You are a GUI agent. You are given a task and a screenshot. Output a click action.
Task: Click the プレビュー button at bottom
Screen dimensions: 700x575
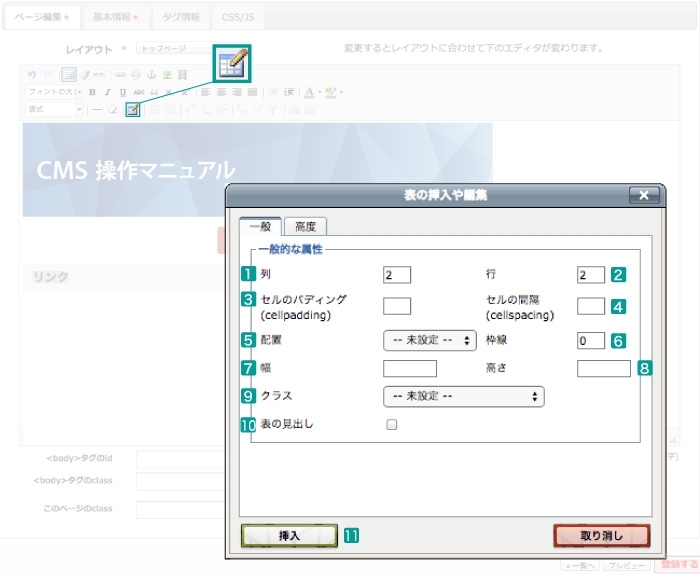(626, 566)
